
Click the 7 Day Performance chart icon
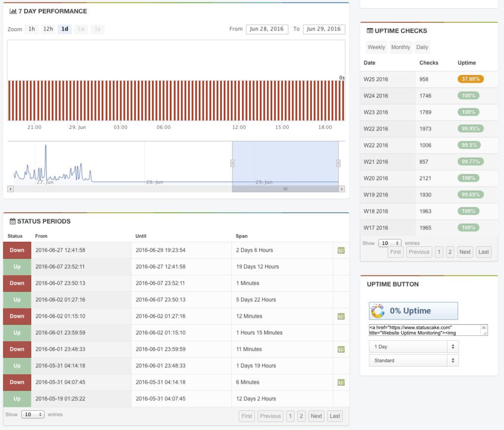(x=13, y=11)
